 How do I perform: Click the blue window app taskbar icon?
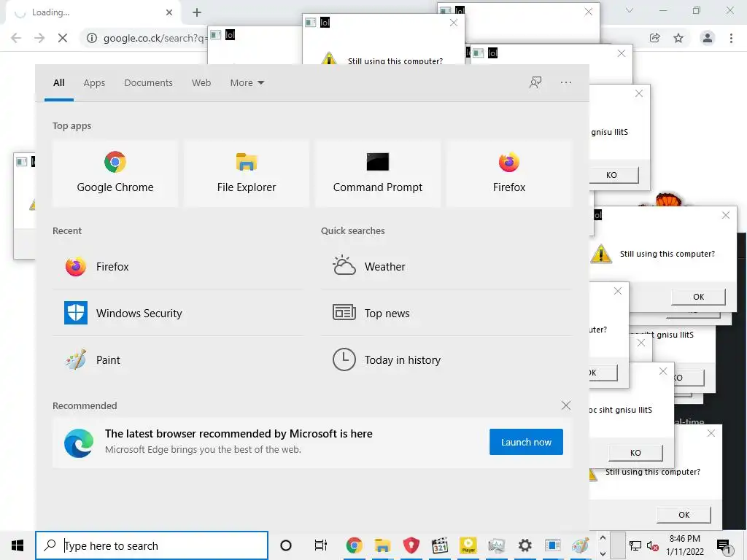pos(553,545)
